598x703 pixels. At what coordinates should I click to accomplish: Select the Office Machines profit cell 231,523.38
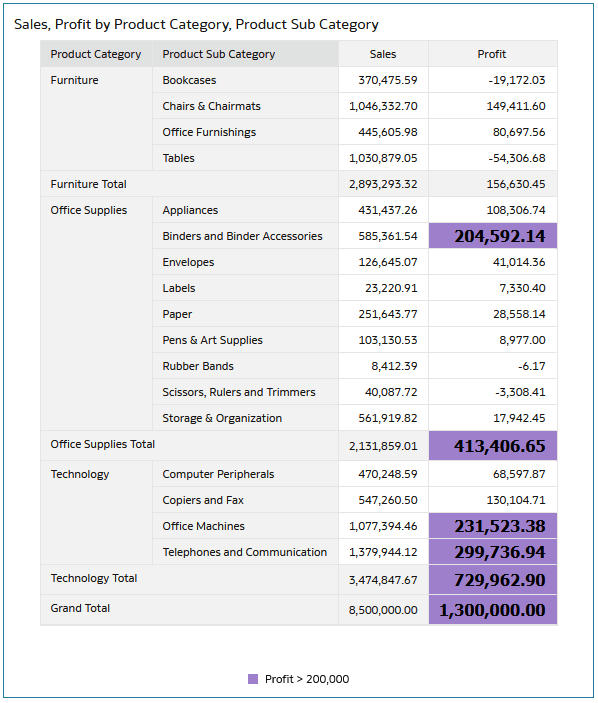click(x=493, y=526)
